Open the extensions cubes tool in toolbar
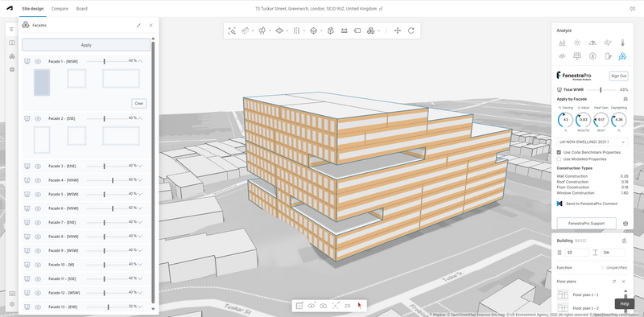Screen dimensions: 644x317 pos(370,31)
